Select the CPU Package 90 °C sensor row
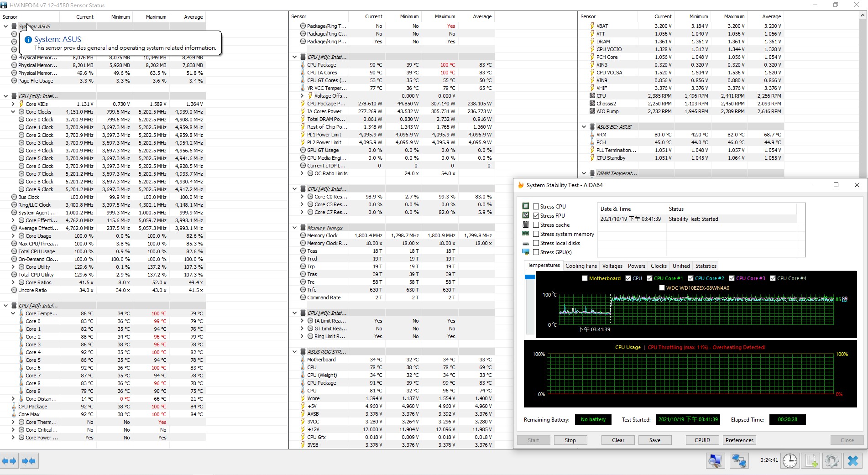 (392, 65)
